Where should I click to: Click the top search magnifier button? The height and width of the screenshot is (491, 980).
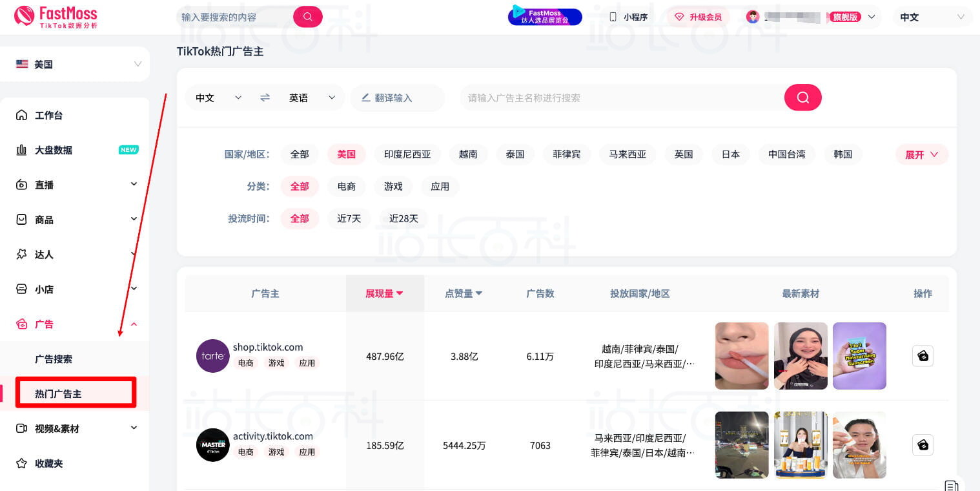pos(307,17)
